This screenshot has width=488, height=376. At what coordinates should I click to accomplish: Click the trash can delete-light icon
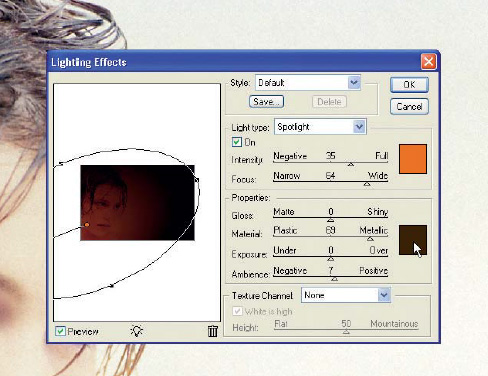[x=213, y=331]
